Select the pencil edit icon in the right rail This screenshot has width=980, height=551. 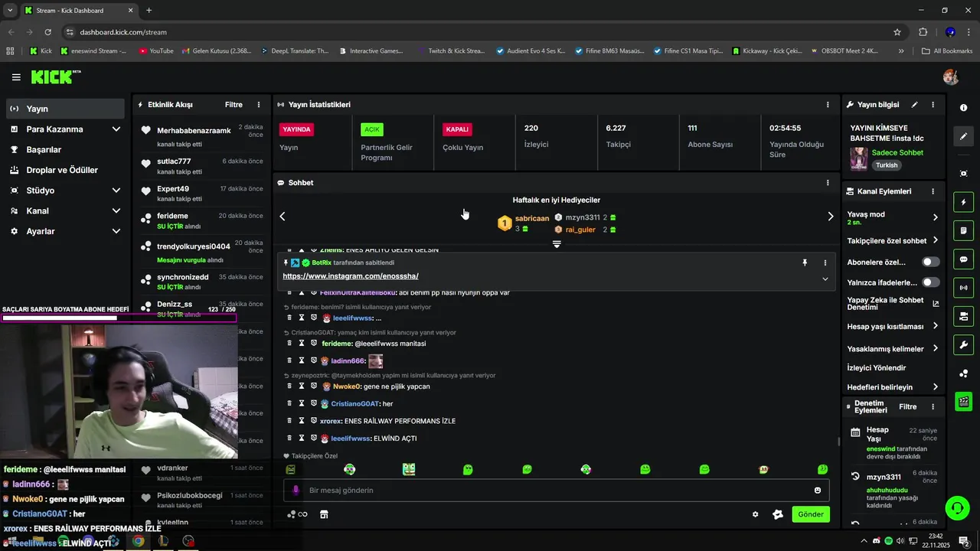(x=964, y=136)
